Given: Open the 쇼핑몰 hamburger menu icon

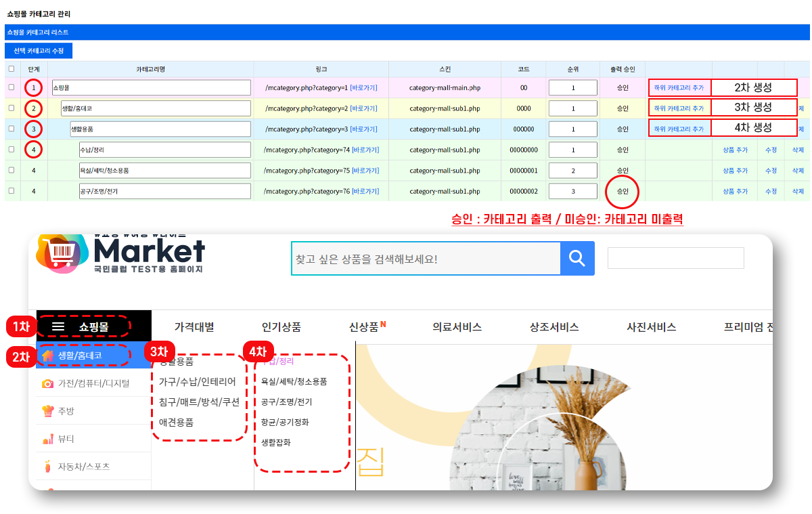Looking at the screenshot, I should pos(59,326).
